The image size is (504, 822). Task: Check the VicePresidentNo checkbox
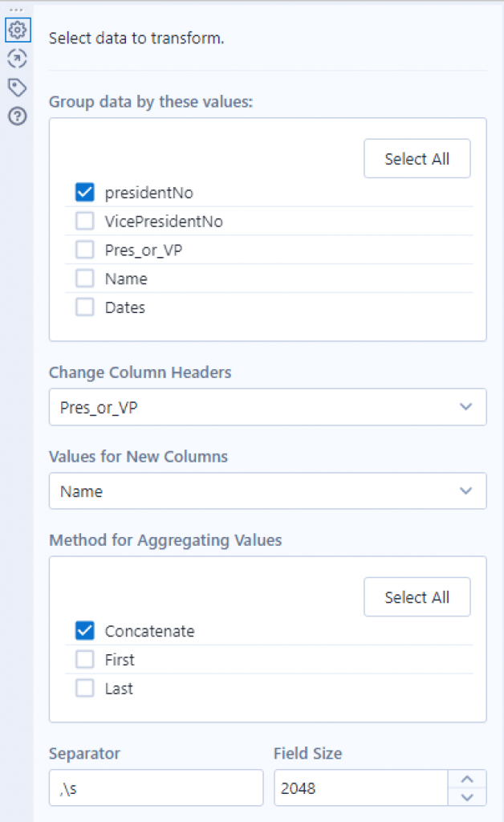tap(85, 221)
